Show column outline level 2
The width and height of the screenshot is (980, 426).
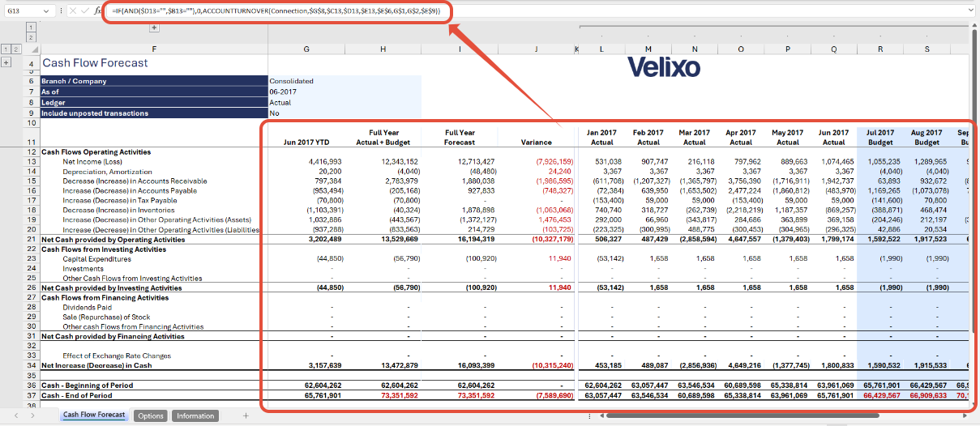click(x=32, y=37)
